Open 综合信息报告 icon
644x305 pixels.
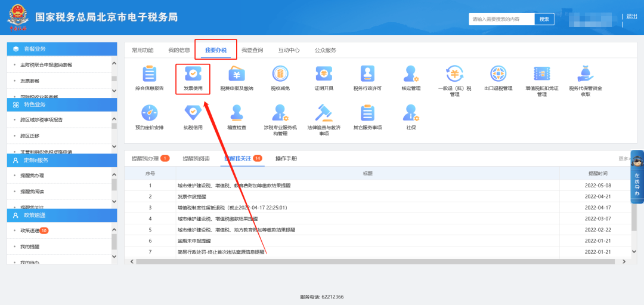coord(149,74)
